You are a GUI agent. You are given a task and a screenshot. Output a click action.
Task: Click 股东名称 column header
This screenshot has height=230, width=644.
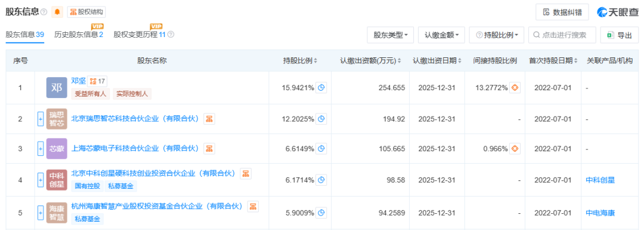point(152,61)
